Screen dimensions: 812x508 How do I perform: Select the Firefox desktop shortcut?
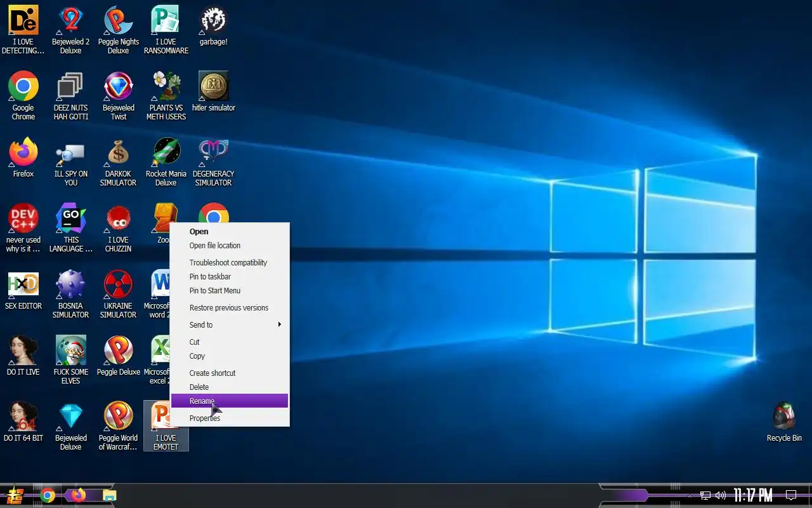(23, 157)
